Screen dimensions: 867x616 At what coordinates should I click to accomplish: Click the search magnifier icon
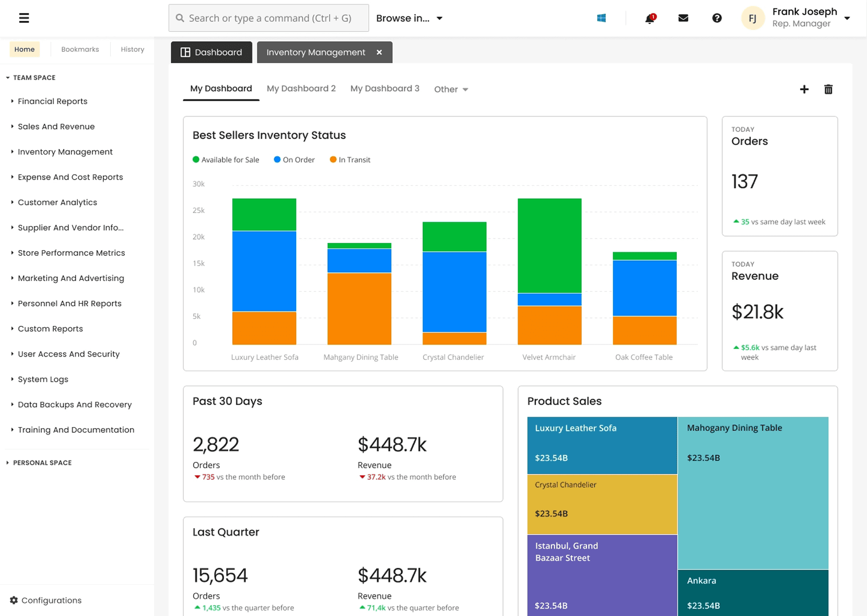[180, 18]
